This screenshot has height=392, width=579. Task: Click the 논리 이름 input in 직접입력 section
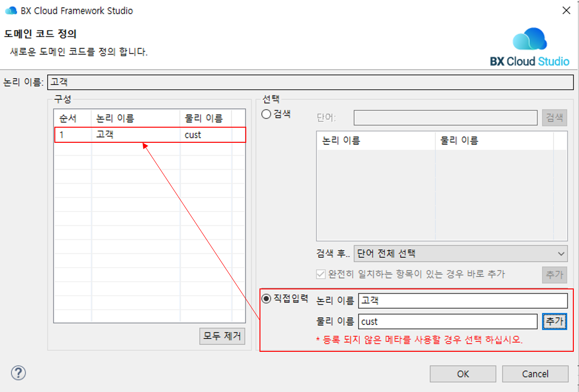coord(462,301)
